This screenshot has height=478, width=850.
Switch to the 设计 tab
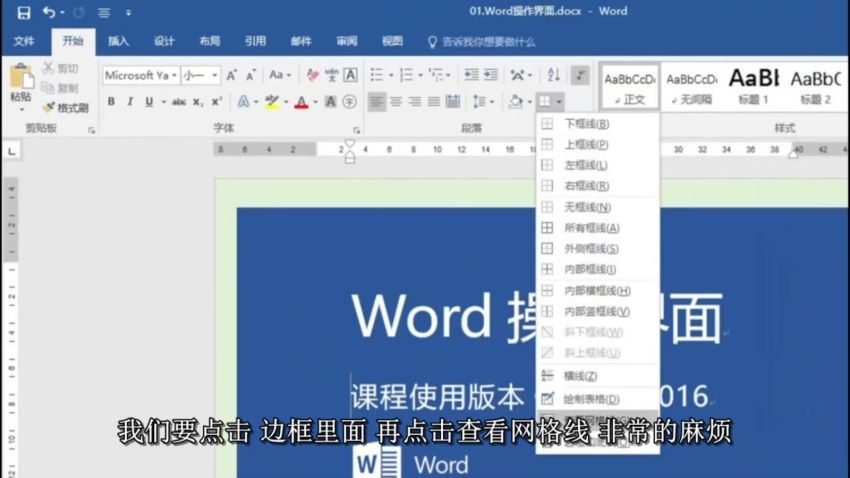164,41
